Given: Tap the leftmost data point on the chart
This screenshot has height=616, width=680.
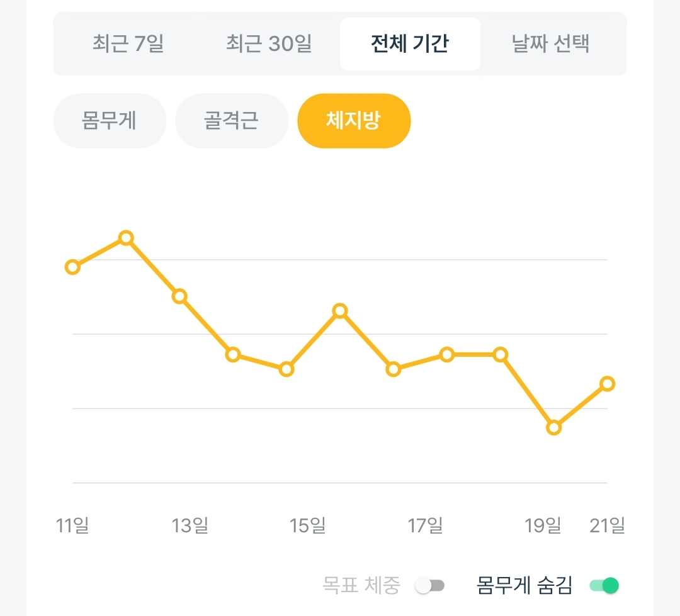Looking at the screenshot, I should (x=72, y=267).
